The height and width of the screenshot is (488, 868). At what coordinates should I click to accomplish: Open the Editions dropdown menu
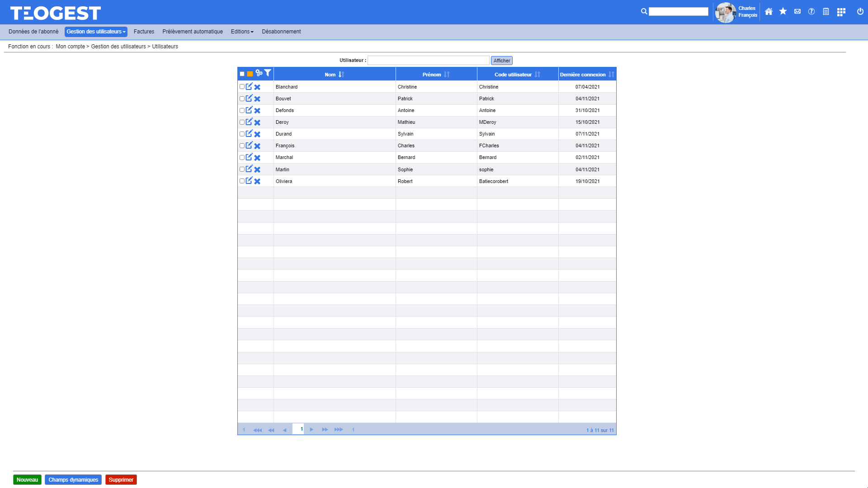click(x=242, y=32)
